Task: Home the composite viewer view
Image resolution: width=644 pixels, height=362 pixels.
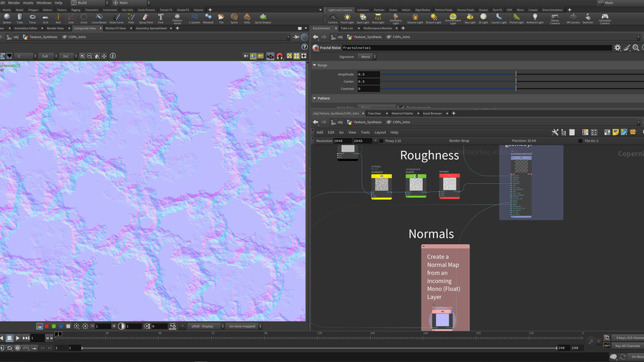Action: coord(97,56)
